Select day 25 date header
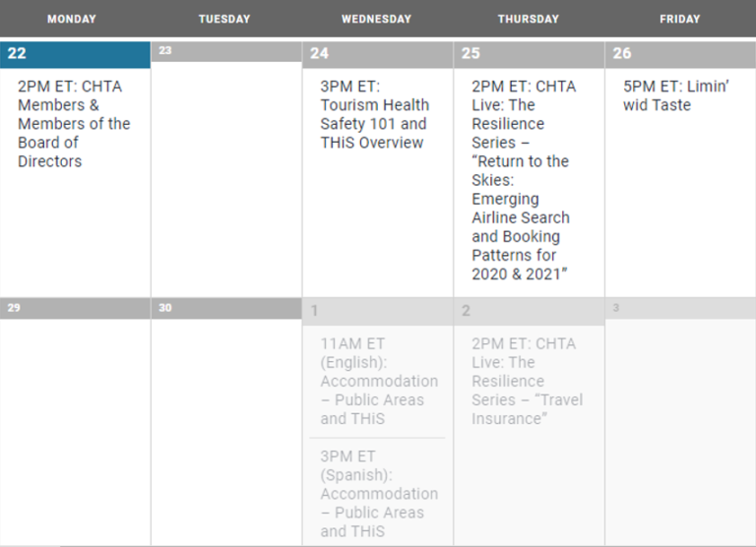Viewport: 756px width, 547px height. point(529,54)
